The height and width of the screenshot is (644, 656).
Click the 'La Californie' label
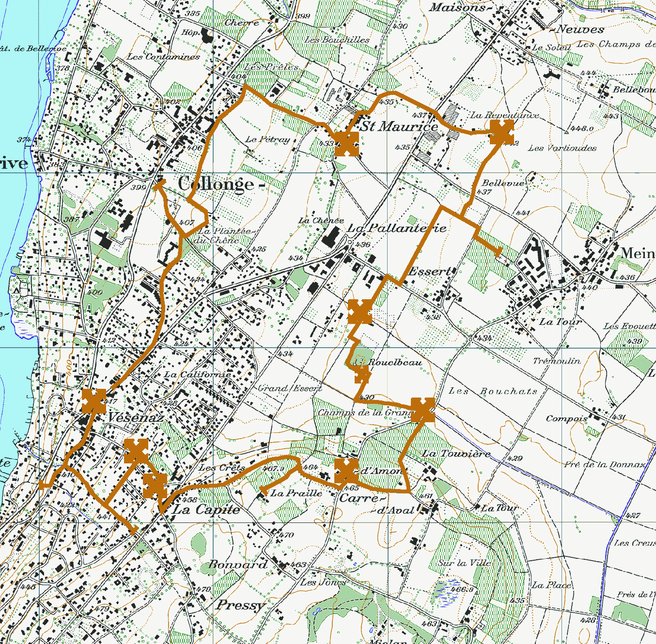[x=198, y=374]
